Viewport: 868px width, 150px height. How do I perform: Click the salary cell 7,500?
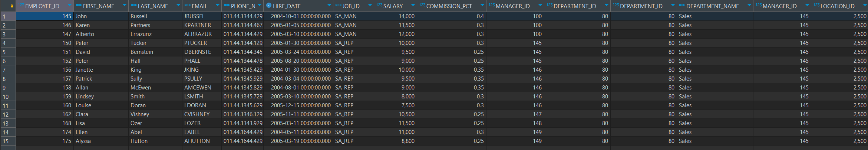pyautogui.click(x=395, y=105)
